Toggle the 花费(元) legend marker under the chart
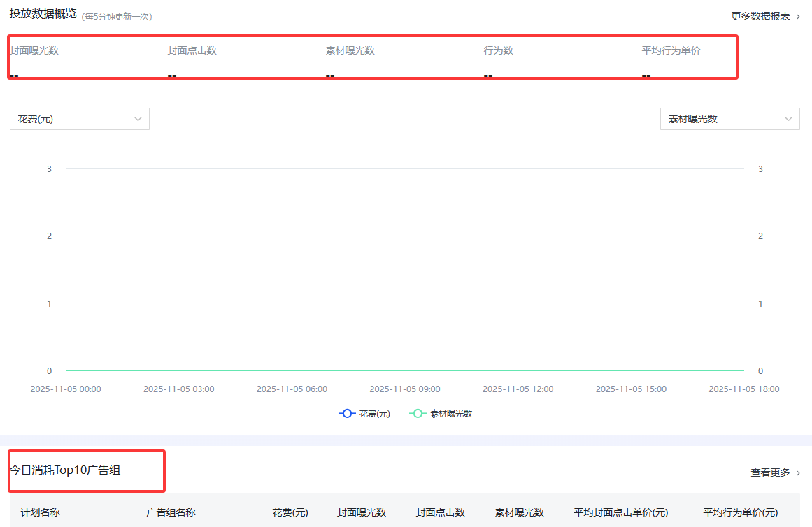 click(364, 413)
